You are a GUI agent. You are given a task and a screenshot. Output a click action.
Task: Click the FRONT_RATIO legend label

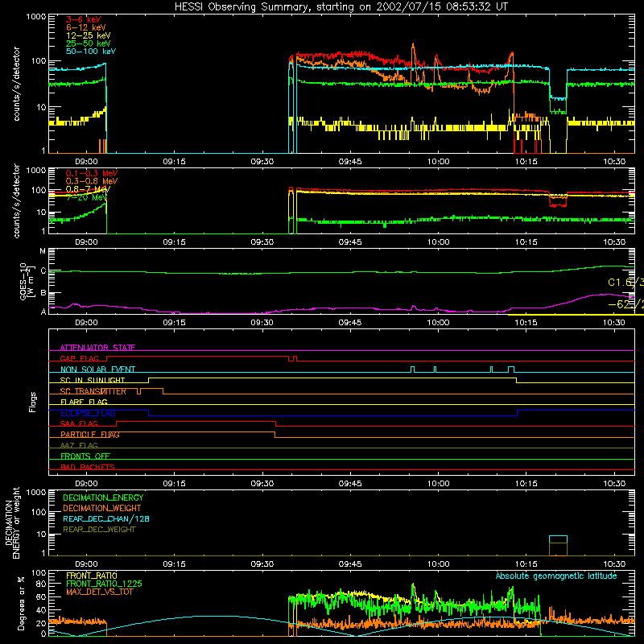(x=92, y=576)
